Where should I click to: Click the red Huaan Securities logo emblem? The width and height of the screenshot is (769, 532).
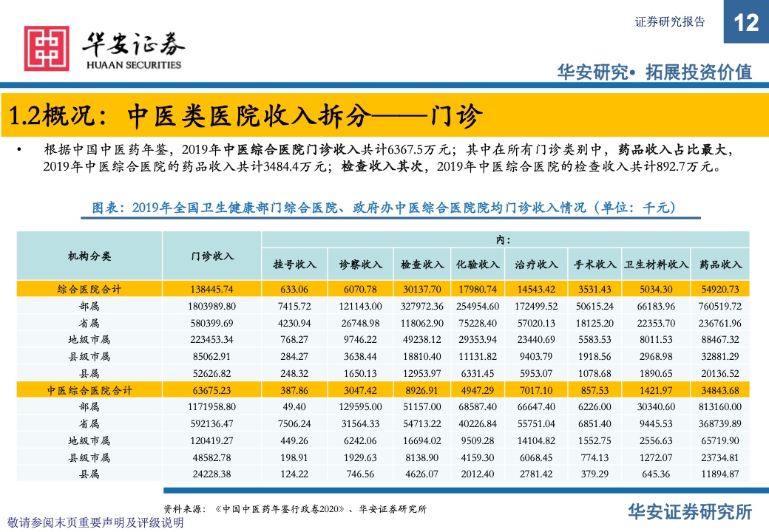(47, 49)
